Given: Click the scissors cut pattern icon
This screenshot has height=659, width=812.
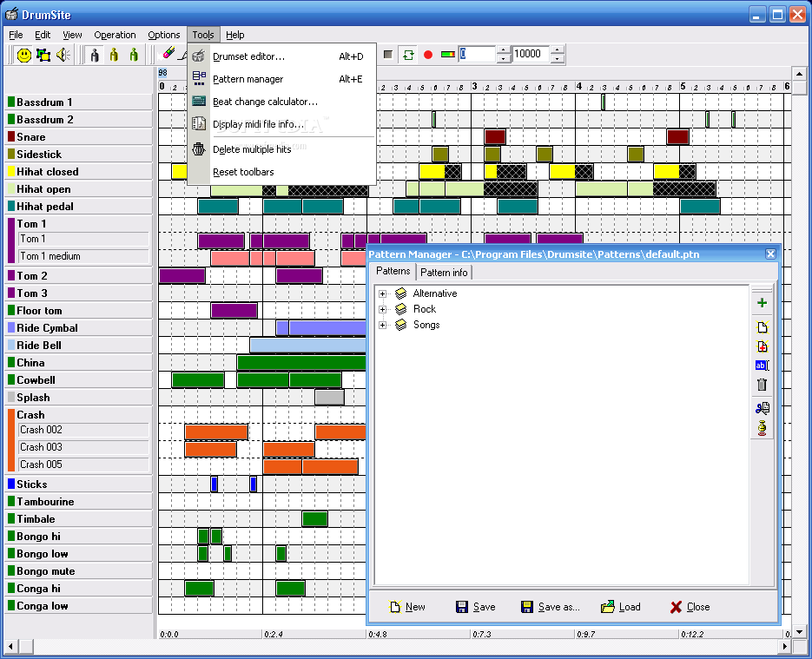Looking at the screenshot, I should tap(762, 408).
